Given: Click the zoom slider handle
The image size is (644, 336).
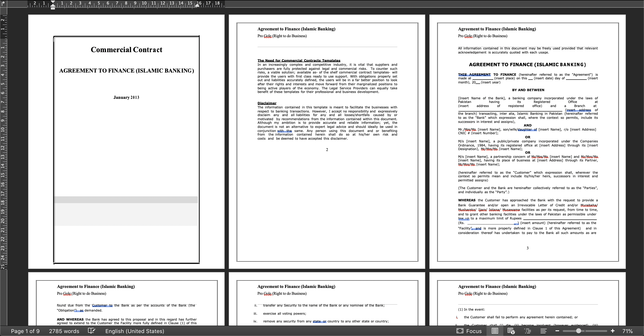Looking at the screenshot, I should (578, 331).
